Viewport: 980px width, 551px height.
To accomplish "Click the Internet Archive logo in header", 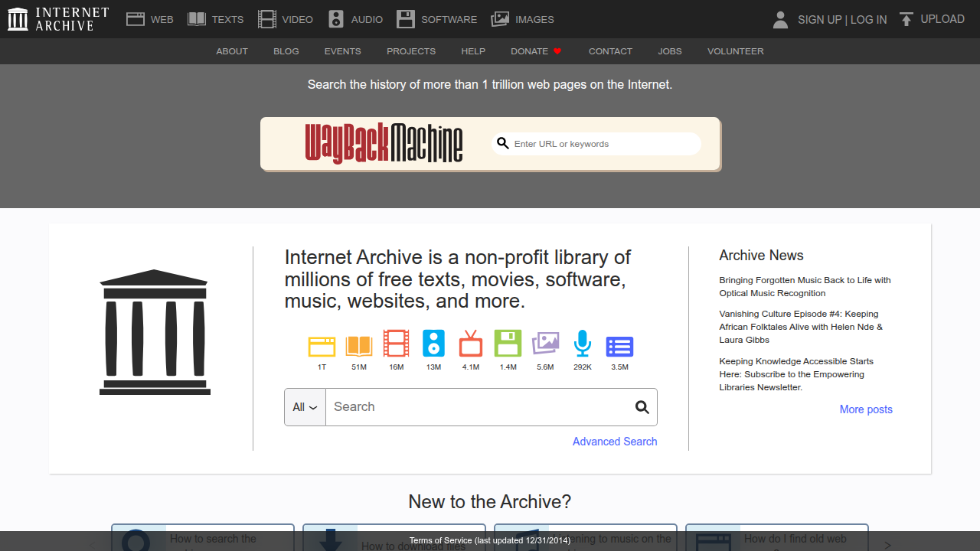I will (x=58, y=19).
